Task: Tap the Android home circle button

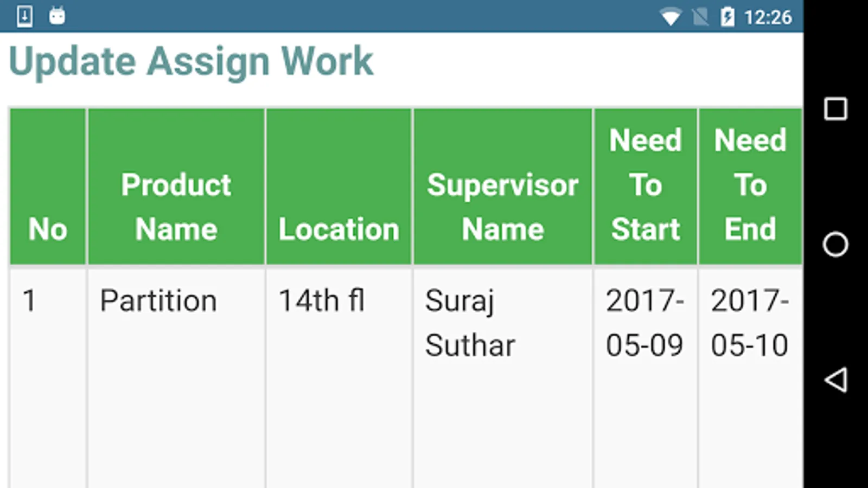Action: (x=835, y=244)
